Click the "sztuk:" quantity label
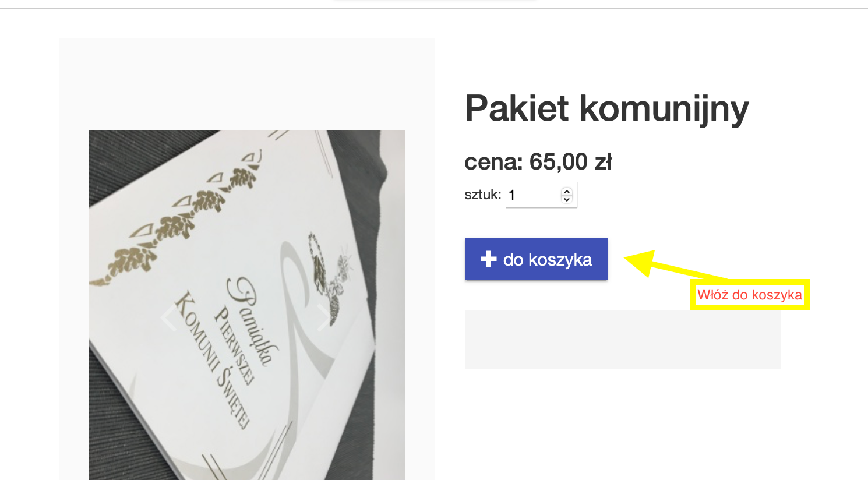The height and width of the screenshot is (480, 868). [x=482, y=195]
